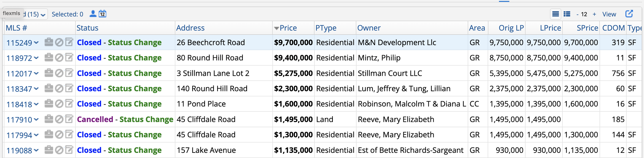This screenshot has width=644, height=158.
Task: Open MLS listing 118418 link
Action: pyautogui.click(x=19, y=104)
